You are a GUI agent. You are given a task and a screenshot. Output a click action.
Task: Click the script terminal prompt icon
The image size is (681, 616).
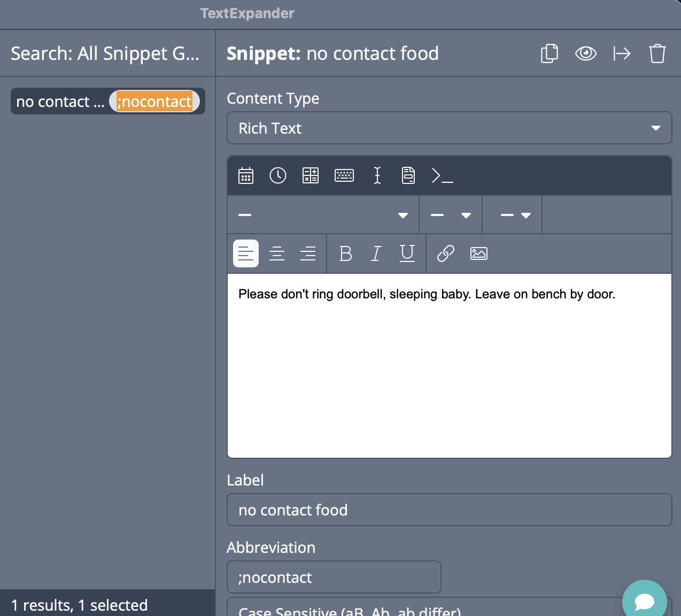(x=442, y=175)
